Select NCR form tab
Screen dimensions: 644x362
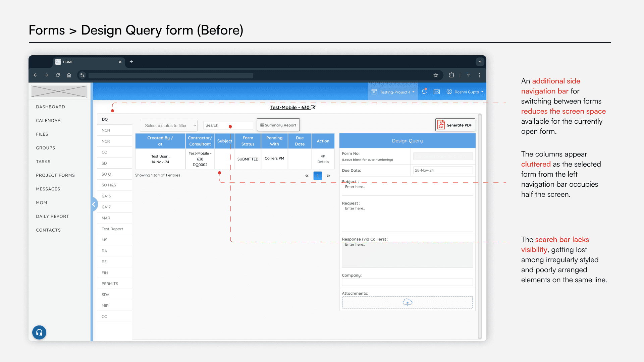tap(114, 141)
